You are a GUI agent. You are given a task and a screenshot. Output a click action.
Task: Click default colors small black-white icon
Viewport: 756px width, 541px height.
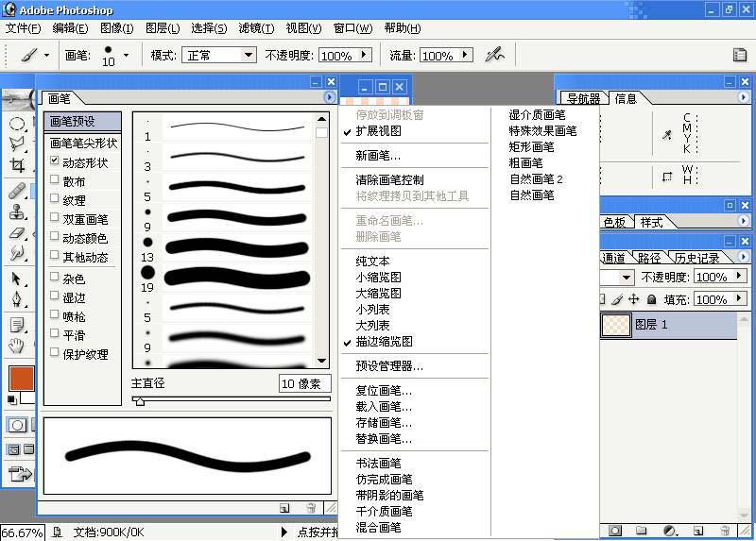click(x=12, y=399)
